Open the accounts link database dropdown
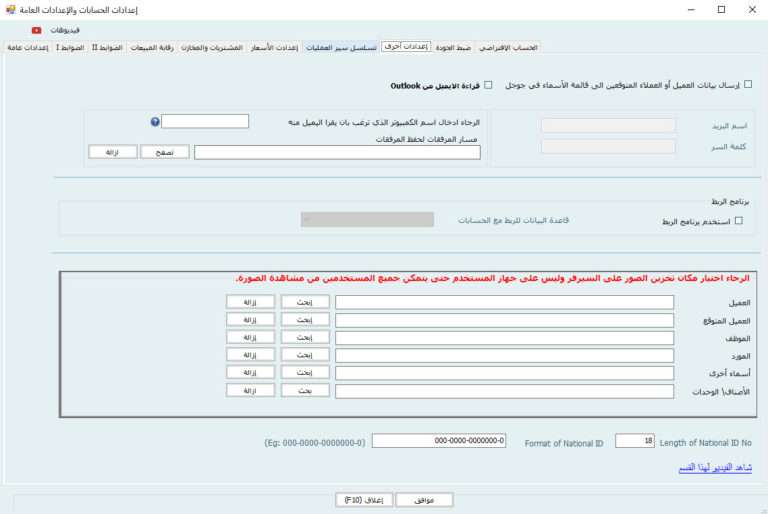Viewport: 768px width, 514px height. tap(367, 219)
